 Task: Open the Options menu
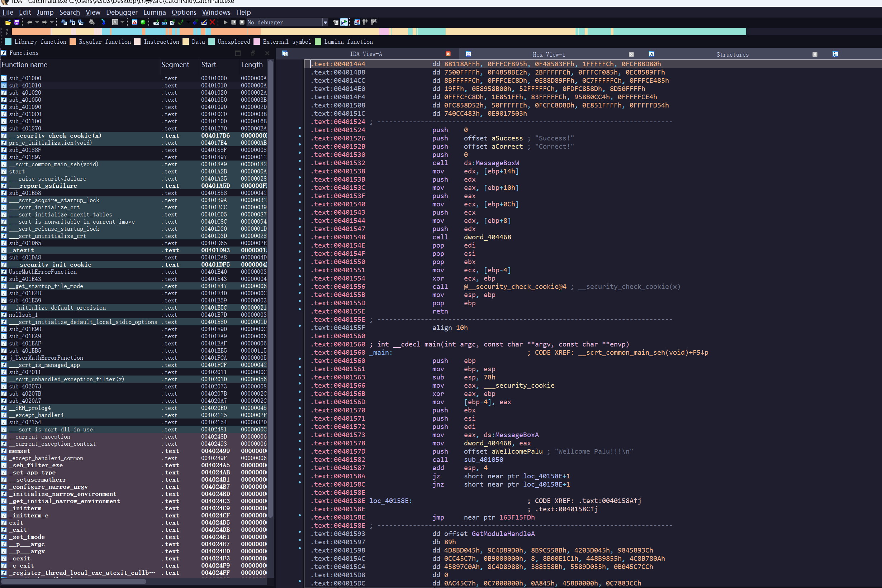184,13
